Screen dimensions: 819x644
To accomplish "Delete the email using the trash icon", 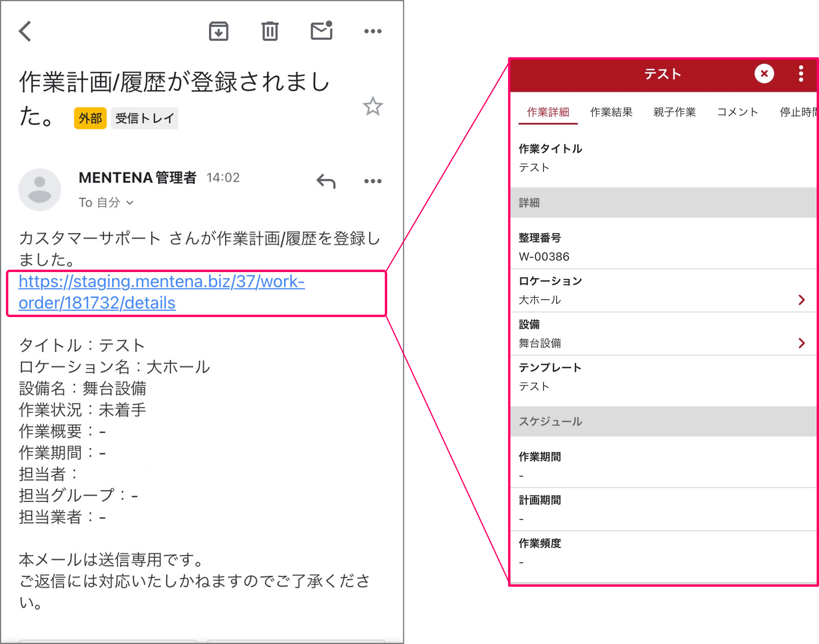I will tap(270, 31).
